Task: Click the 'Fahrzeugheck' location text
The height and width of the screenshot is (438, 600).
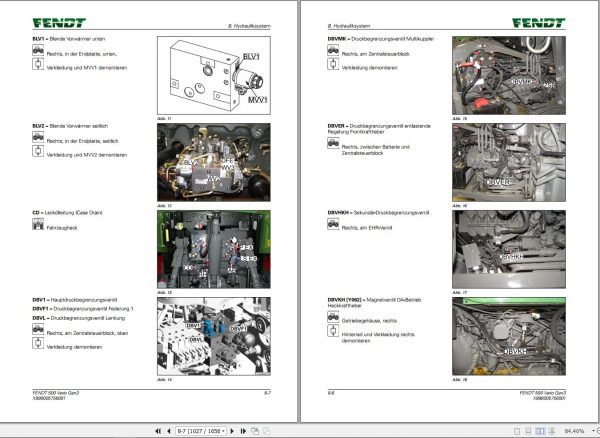Action: [62, 228]
